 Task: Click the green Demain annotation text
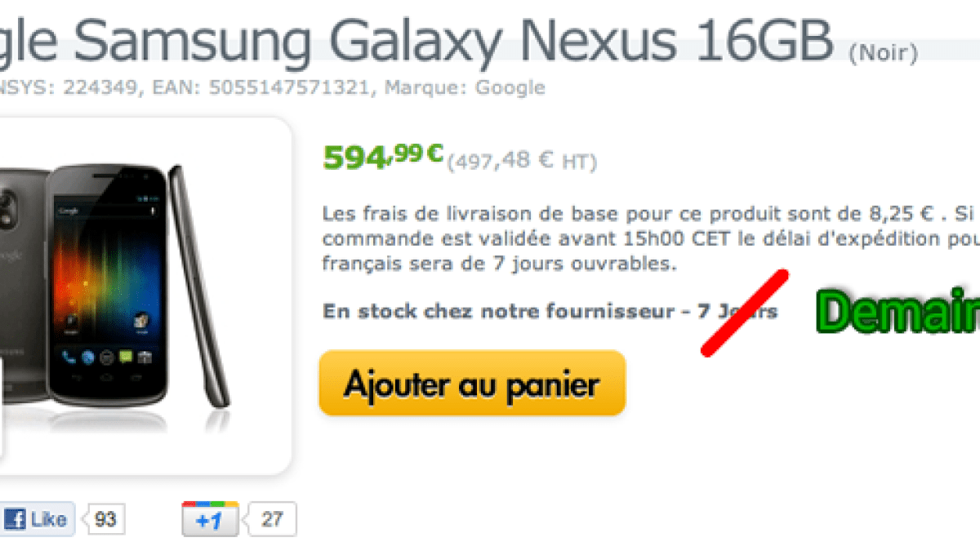(x=898, y=313)
